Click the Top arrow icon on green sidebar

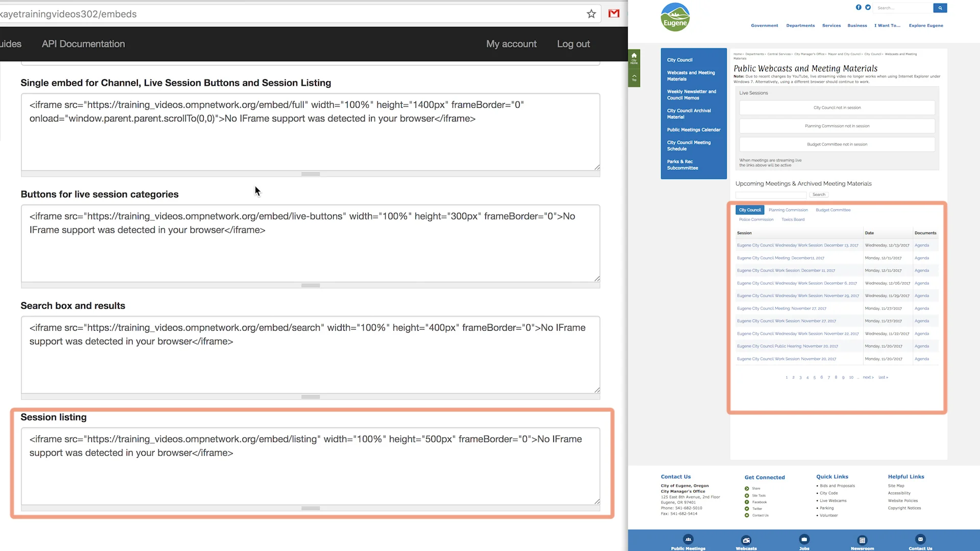coord(634,78)
